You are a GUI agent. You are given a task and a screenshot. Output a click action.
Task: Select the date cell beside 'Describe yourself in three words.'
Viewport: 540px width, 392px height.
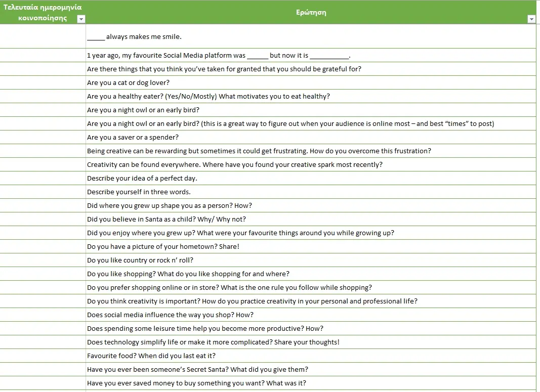[x=43, y=192]
